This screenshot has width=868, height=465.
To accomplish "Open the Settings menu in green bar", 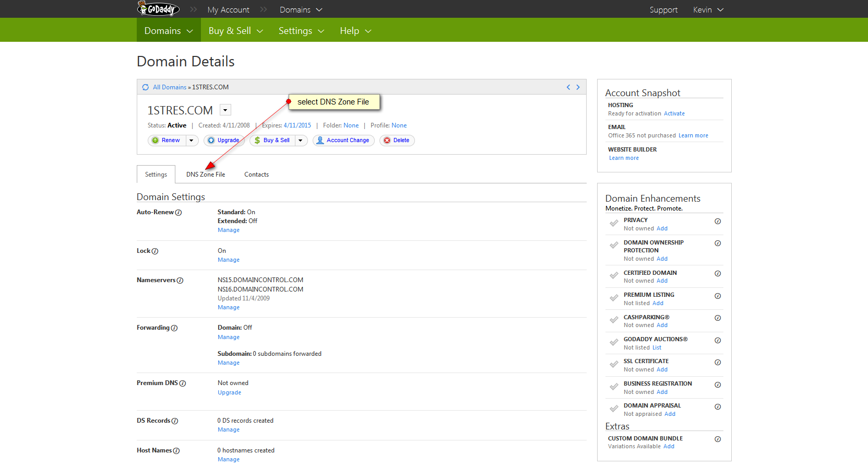I will coord(301,31).
